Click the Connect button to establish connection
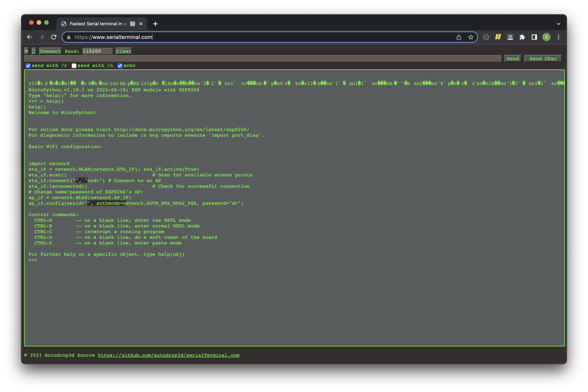The height and width of the screenshot is (392, 588). click(x=50, y=51)
